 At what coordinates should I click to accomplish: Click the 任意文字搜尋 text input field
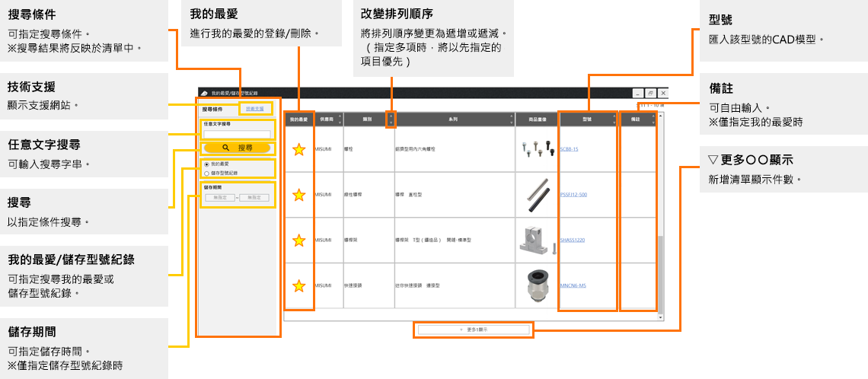coord(237,135)
